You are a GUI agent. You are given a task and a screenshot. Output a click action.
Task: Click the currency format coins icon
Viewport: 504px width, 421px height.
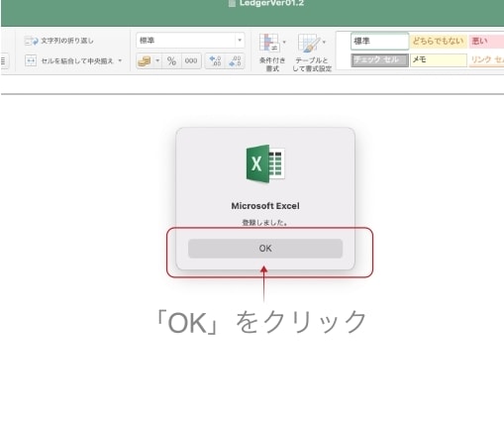coord(145,61)
